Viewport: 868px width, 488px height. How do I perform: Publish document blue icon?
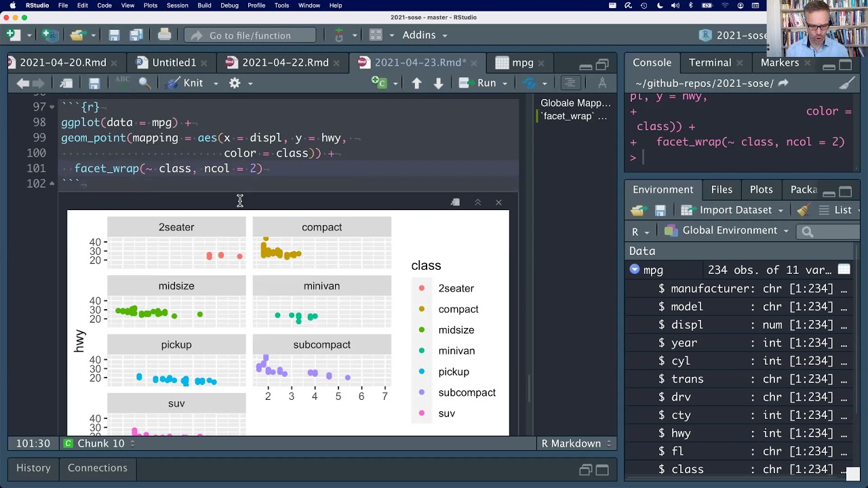530,83
